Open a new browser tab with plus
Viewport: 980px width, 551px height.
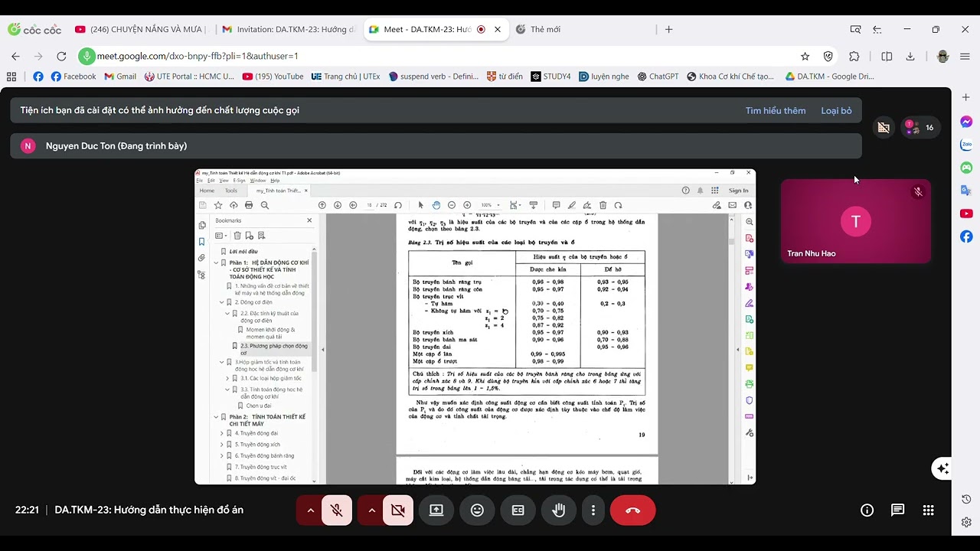668,29
